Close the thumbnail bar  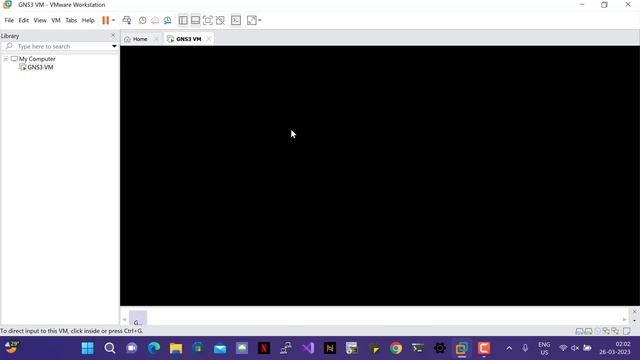pos(634,311)
